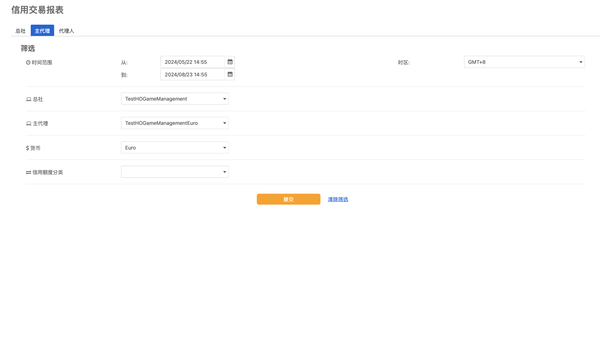Click the laptop icon beside the 总社 filter label

point(29,99)
